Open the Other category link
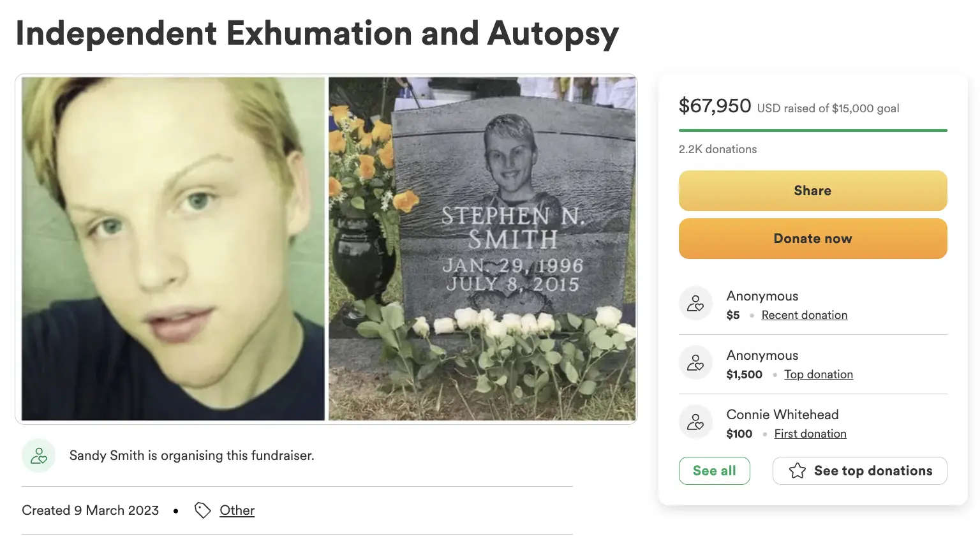Image resolution: width=980 pixels, height=541 pixels. click(237, 510)
